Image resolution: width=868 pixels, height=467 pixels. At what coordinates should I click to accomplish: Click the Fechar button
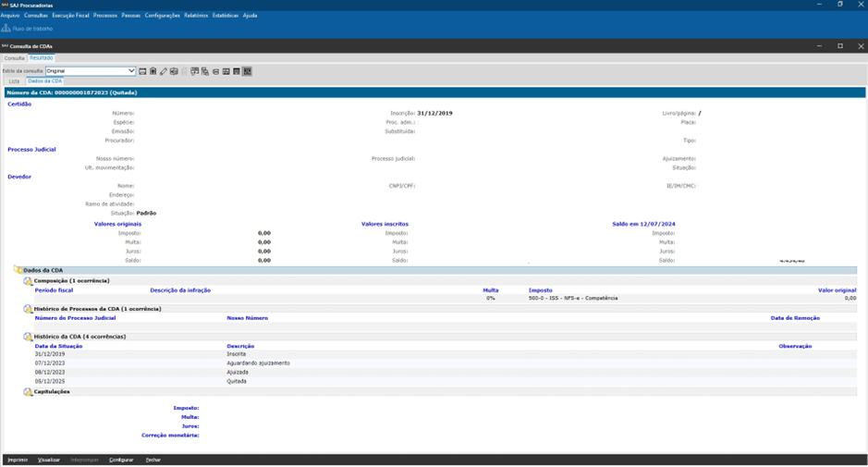[x=153, y=460]
